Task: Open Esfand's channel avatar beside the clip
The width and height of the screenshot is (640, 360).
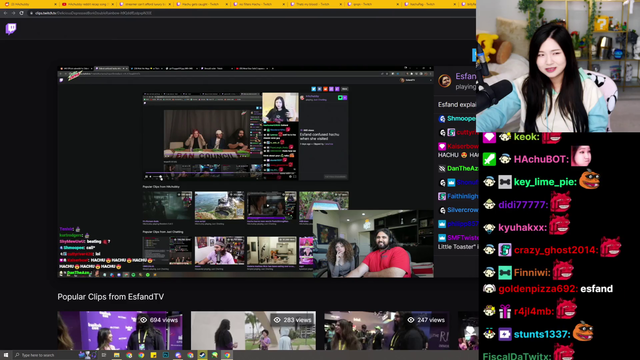Action: [444, 80]
